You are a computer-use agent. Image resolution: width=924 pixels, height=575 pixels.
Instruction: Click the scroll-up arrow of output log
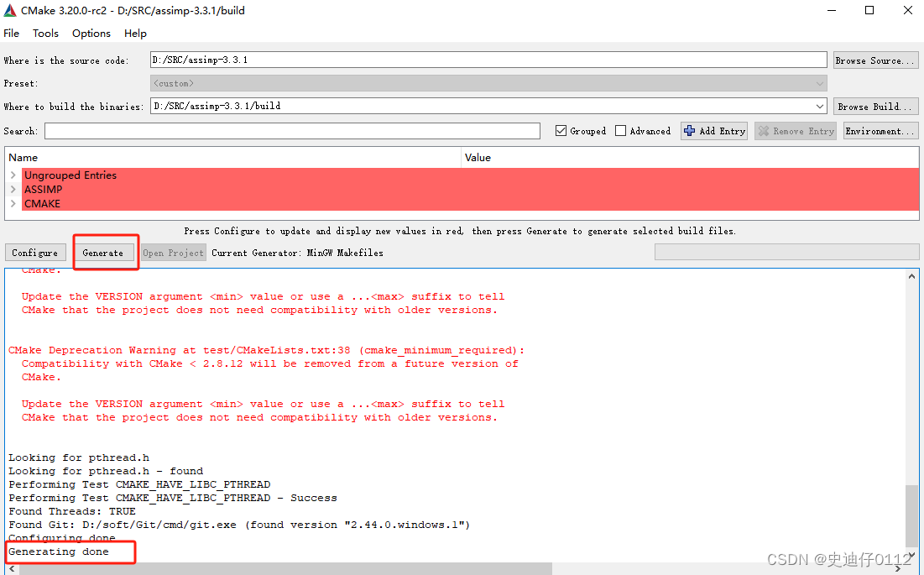(911, 275)
